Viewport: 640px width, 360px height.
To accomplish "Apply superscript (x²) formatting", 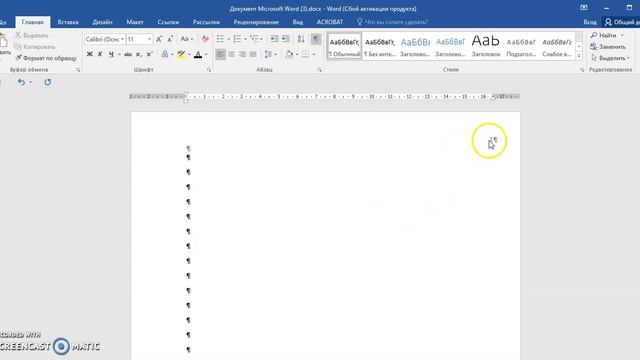I will pyautogui.click(x=149, y=54).
